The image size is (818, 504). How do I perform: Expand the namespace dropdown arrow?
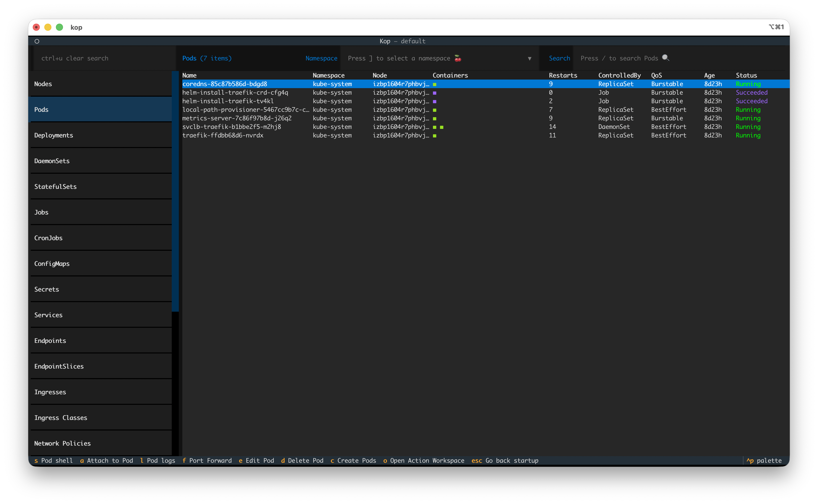pyautogui.click(x=530, y=59)
